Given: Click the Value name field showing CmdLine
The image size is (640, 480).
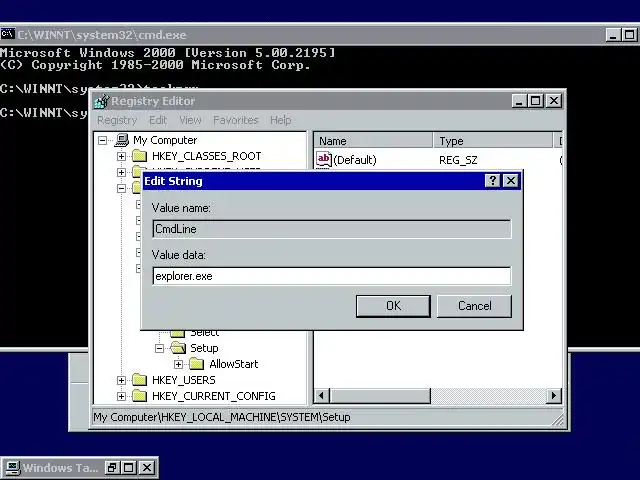Looking at the screenshot, I should (331, 229).
